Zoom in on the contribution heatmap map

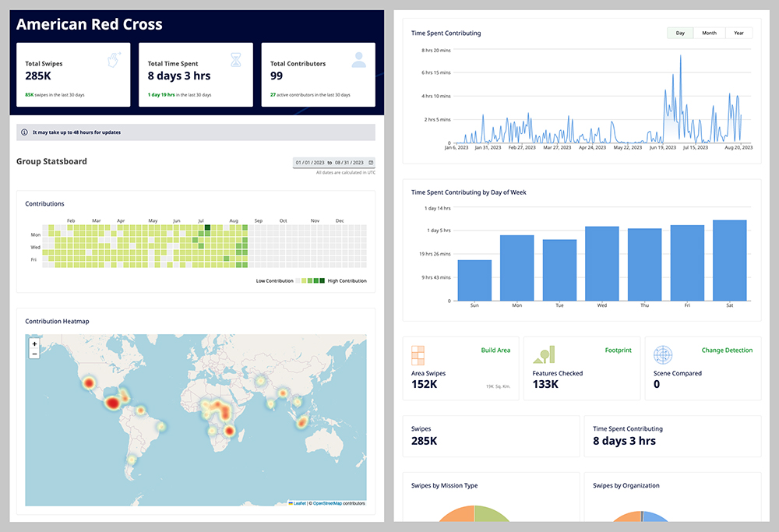tap(34, 344)
